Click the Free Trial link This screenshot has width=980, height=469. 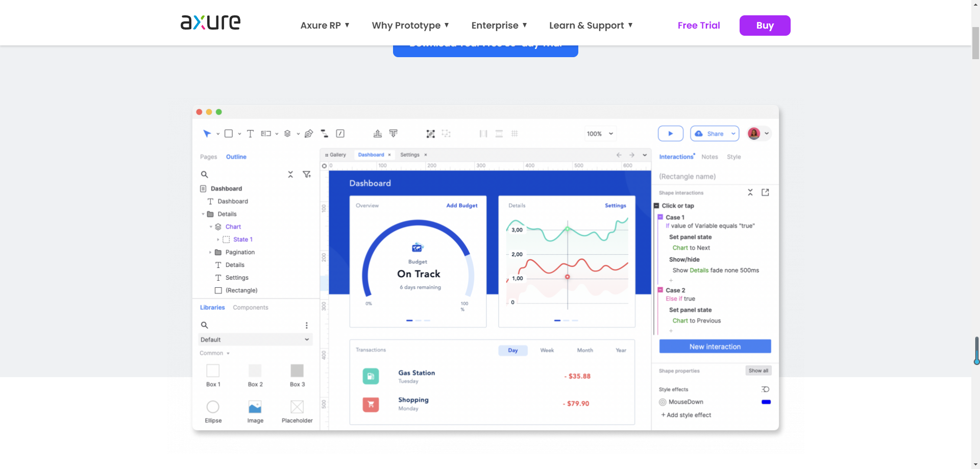point(699,26)
